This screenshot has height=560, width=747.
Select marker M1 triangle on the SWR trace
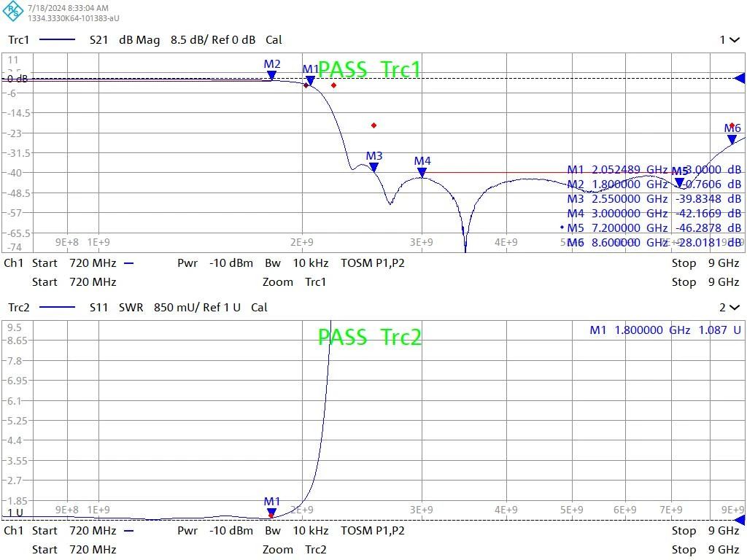coord(271,512)
